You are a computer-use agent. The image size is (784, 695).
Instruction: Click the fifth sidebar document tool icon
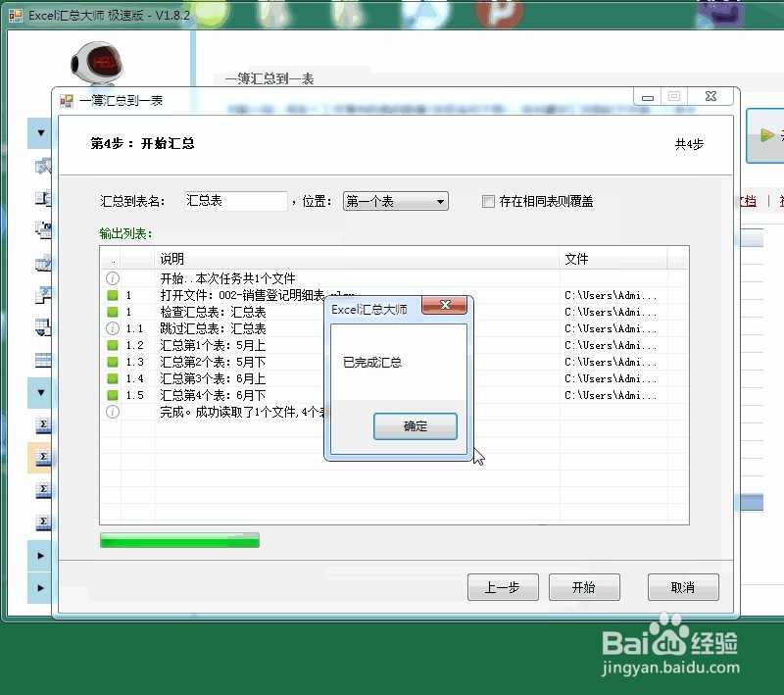point(43,295)
